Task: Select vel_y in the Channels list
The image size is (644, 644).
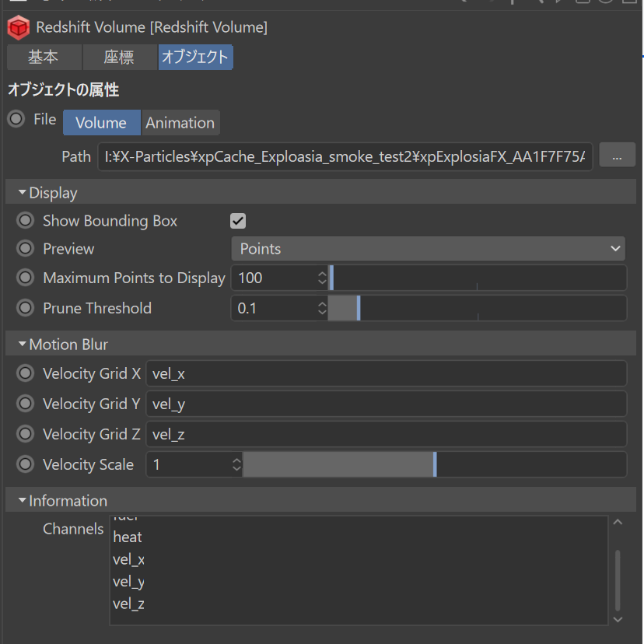Action: pyautogui.click(x=128, y=582)
